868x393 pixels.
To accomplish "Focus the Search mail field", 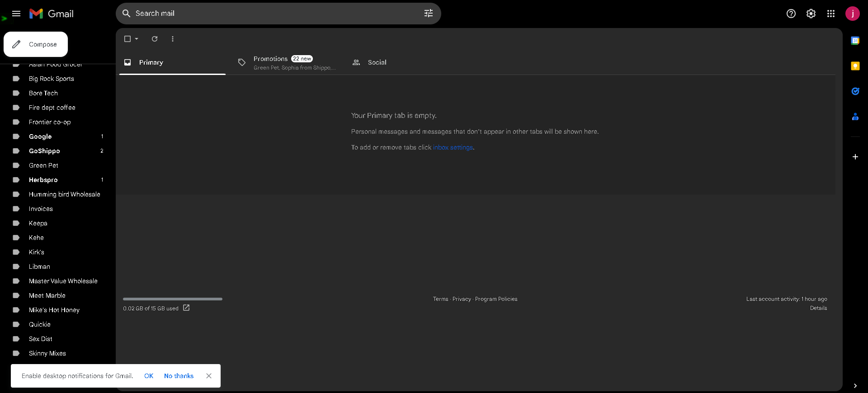I will tap(278, 14).
